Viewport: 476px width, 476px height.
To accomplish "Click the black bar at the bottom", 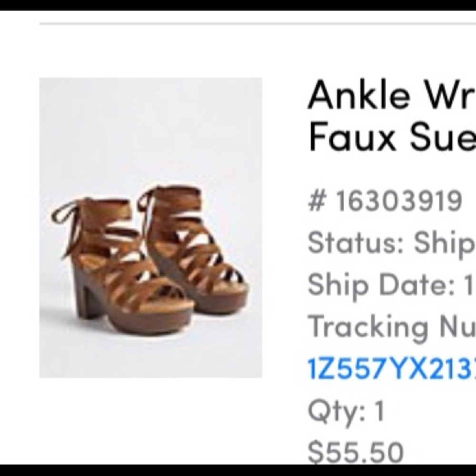I will [x=238, y=470].
